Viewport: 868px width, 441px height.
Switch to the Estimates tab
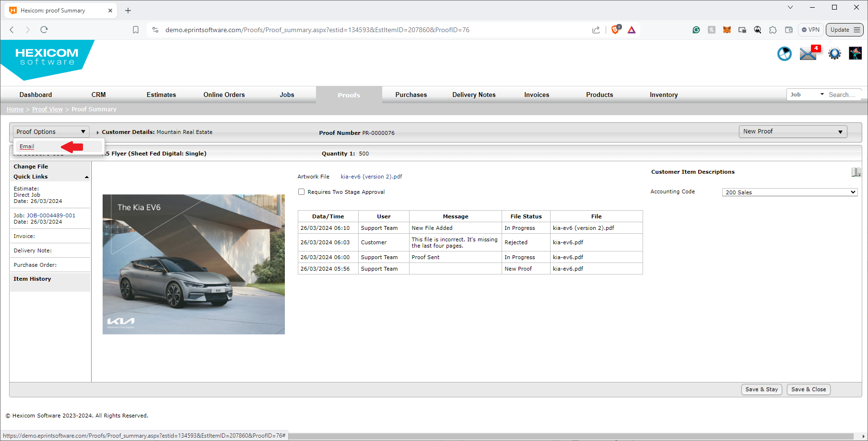click(x=162, y=95)
